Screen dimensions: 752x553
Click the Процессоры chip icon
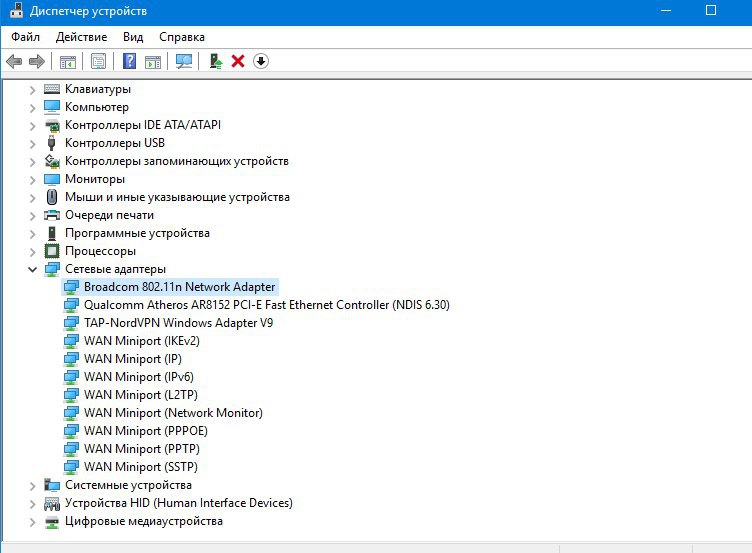click(52, 251)
